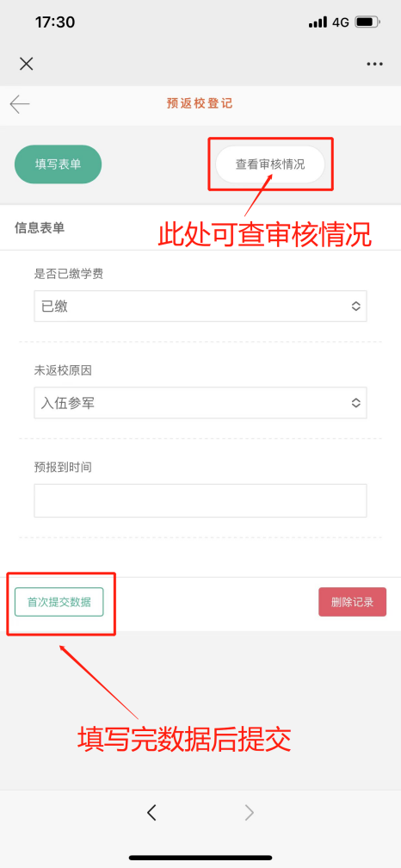Go back using header left arrow
The image size is (401, 868).
click(x=19, y=104)
